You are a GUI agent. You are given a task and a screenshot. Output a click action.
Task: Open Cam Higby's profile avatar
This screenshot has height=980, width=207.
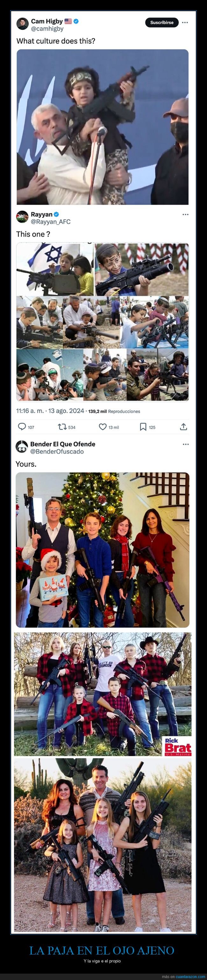tap(23, 24)
